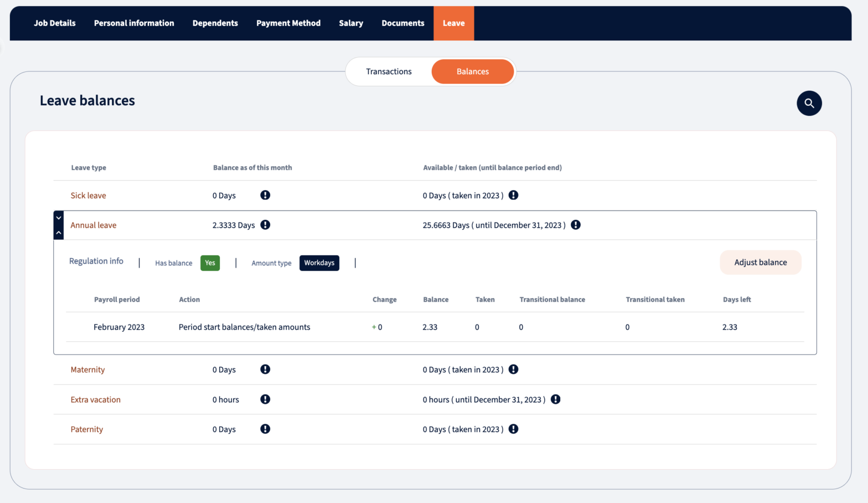Click info icon next to Maternity 0 Days balance
The image size is (868, 503).
point(265,369)
